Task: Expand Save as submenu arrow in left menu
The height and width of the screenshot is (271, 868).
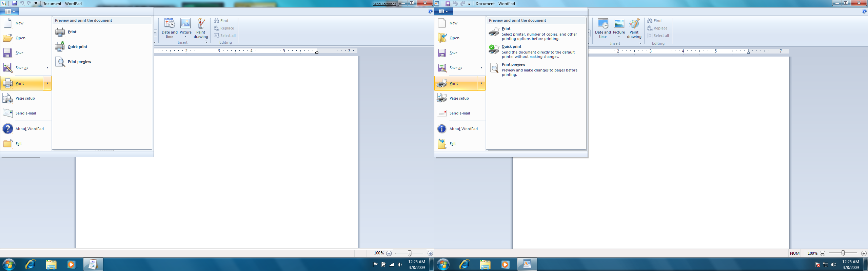Action: tap(47, 68)
